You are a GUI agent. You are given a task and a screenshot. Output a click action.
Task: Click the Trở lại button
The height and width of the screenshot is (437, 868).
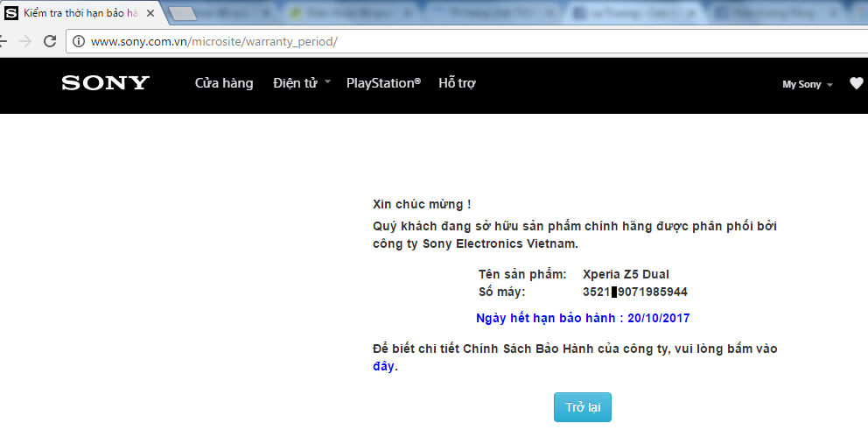(583, 407)
